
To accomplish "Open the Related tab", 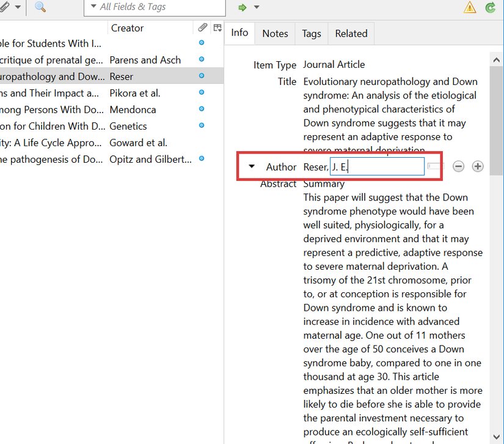I will click(351, 34).
